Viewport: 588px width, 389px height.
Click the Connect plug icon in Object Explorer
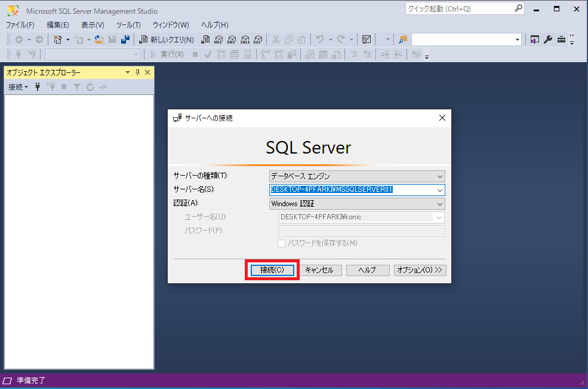coord(37,87)
